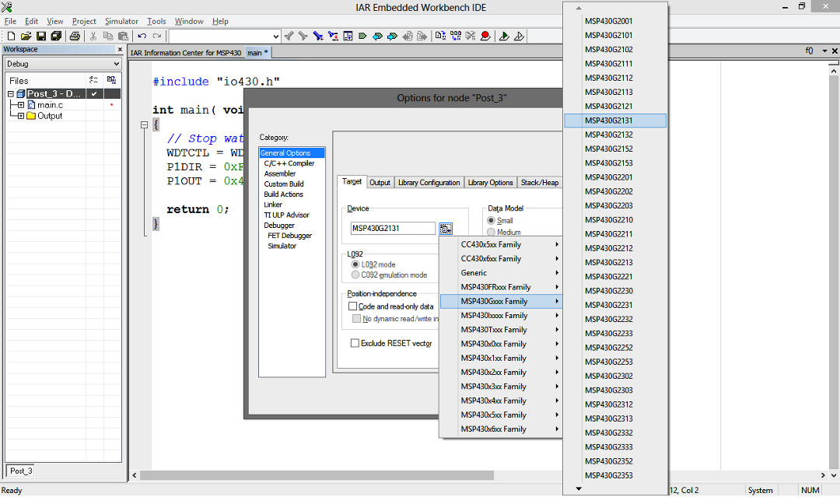840x504 pixels.
Task: Open the editor window list dropdown arrow
Action: point(824,51)
